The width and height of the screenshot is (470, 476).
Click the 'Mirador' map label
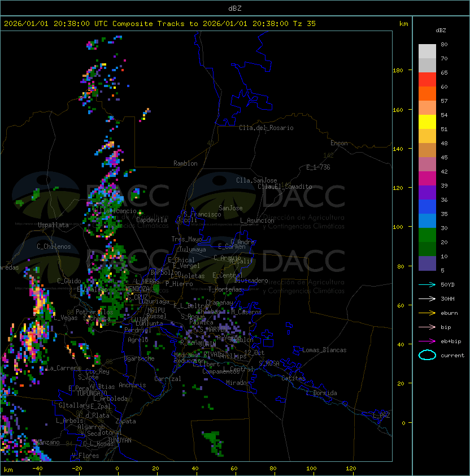click(x=238, y=383)
